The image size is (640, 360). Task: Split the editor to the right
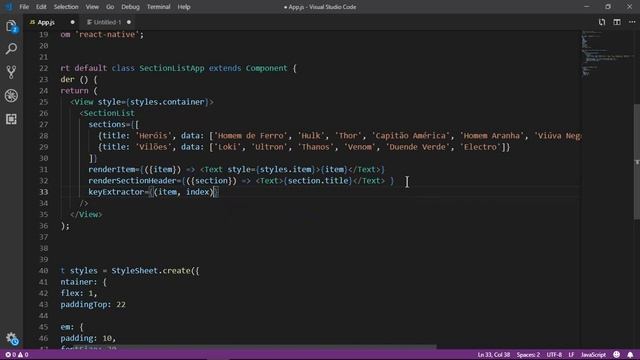click(x=617, y=22)
